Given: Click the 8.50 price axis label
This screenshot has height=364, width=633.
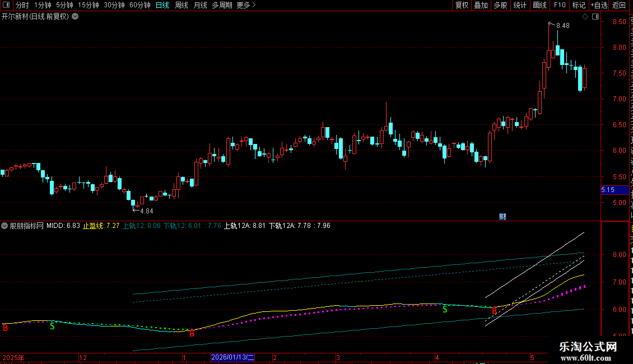Looking at the screenshot, I should click(x=619, y=22).
